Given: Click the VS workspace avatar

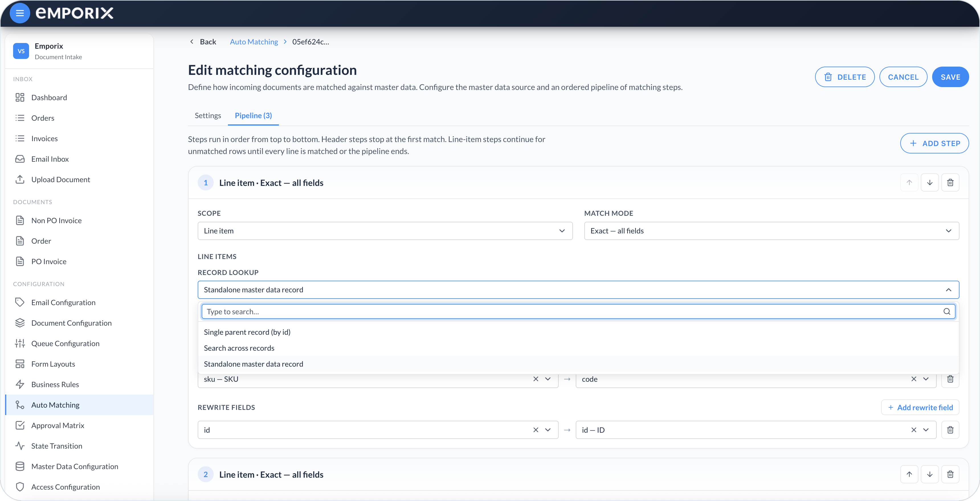Looking at the screenshot, I should (21, 51).
